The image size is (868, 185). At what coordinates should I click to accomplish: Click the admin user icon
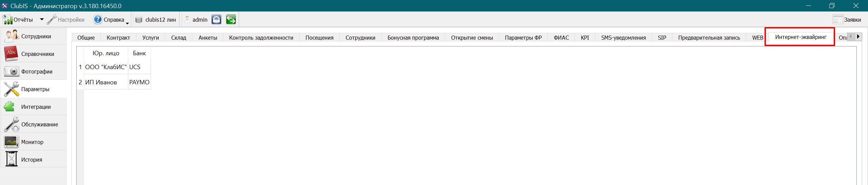point(187,20)
